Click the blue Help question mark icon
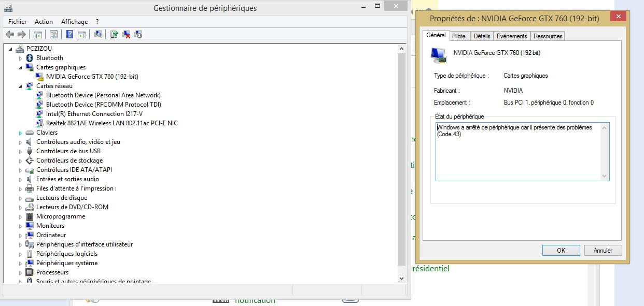Image resolution: width=644 pixels, height=306 pixels. [x=69, y=35]
